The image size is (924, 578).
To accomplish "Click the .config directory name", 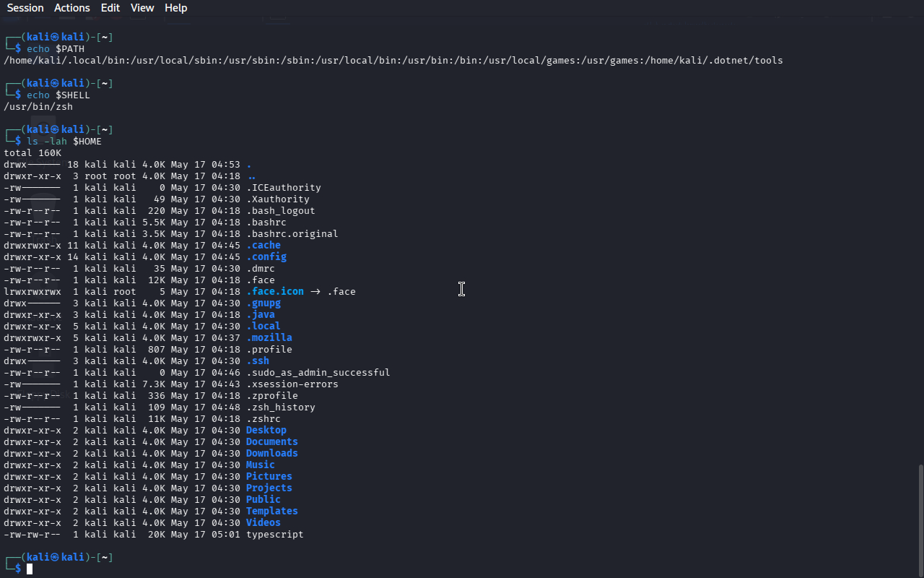I will 266,257.
